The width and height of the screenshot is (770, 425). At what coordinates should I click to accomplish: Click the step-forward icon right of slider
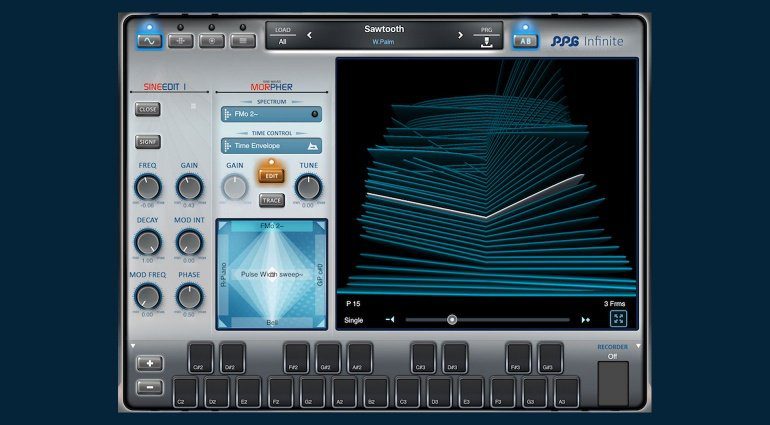coord(585,320)
